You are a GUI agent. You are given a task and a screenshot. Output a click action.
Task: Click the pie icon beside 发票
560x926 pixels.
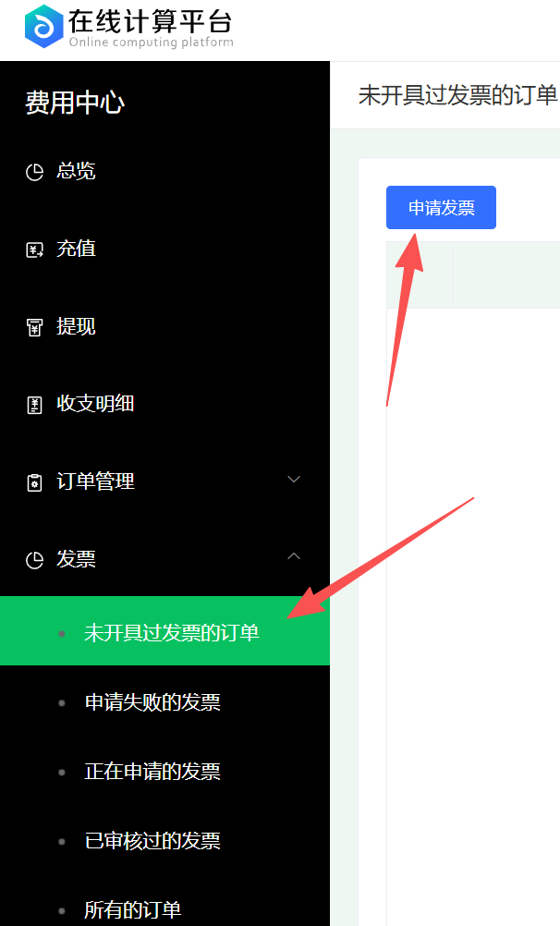(x=35, y=560)
